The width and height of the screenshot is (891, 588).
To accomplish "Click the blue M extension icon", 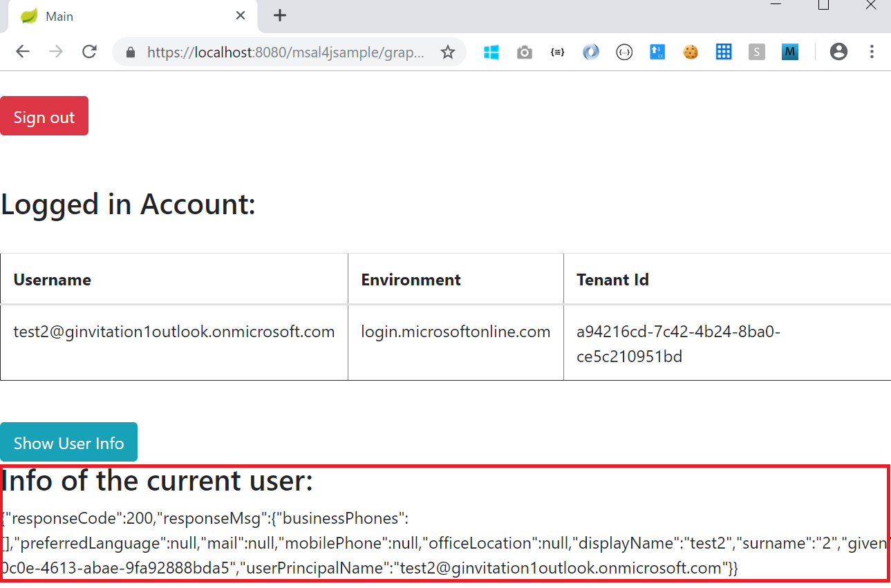I will [789, 51].
